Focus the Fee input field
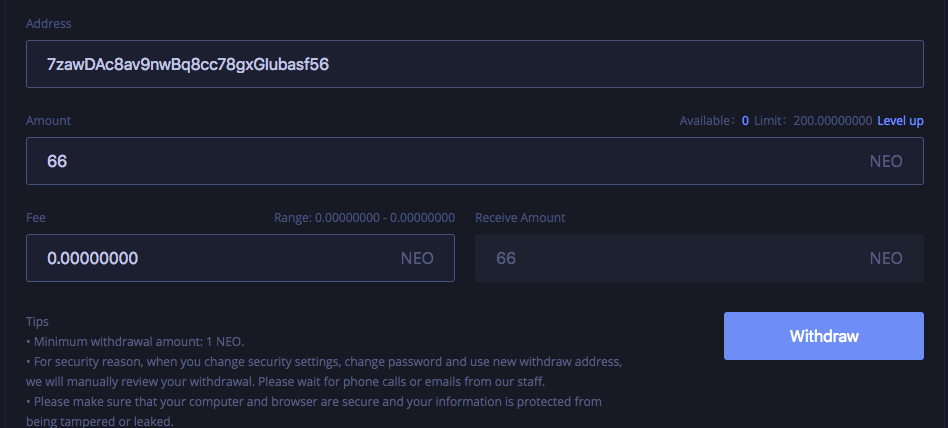This screenshot has height=428, width=948. (240, 258)
